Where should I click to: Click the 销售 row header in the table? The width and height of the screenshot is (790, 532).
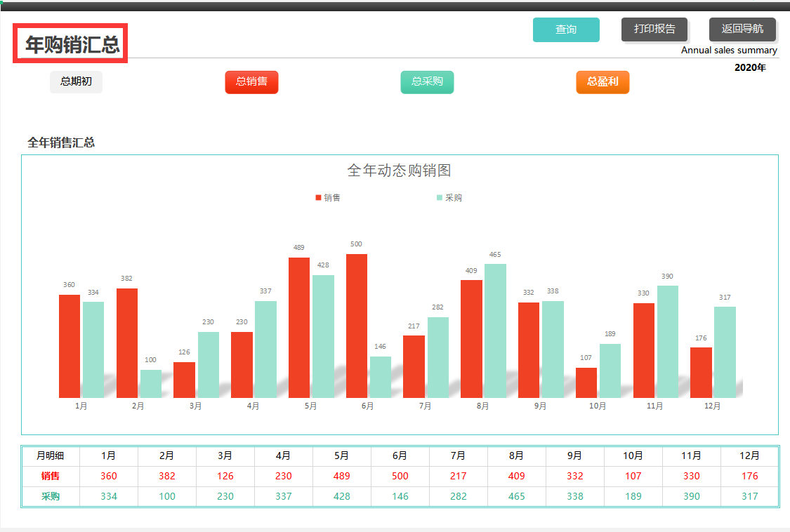click(x=50, y=476)
